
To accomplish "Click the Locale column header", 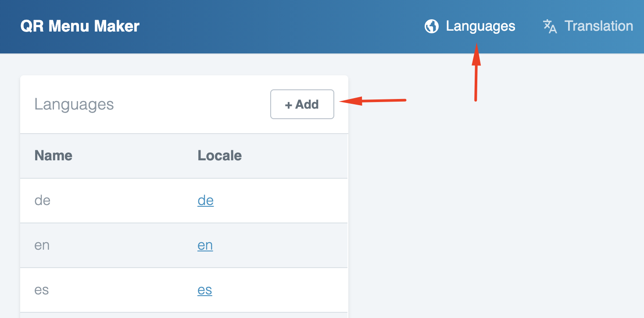I will 219,155.
